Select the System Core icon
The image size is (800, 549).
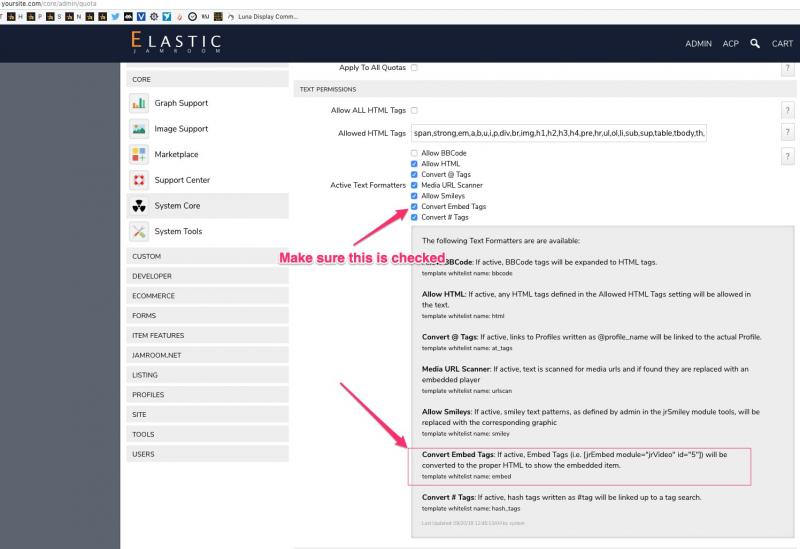139,206
